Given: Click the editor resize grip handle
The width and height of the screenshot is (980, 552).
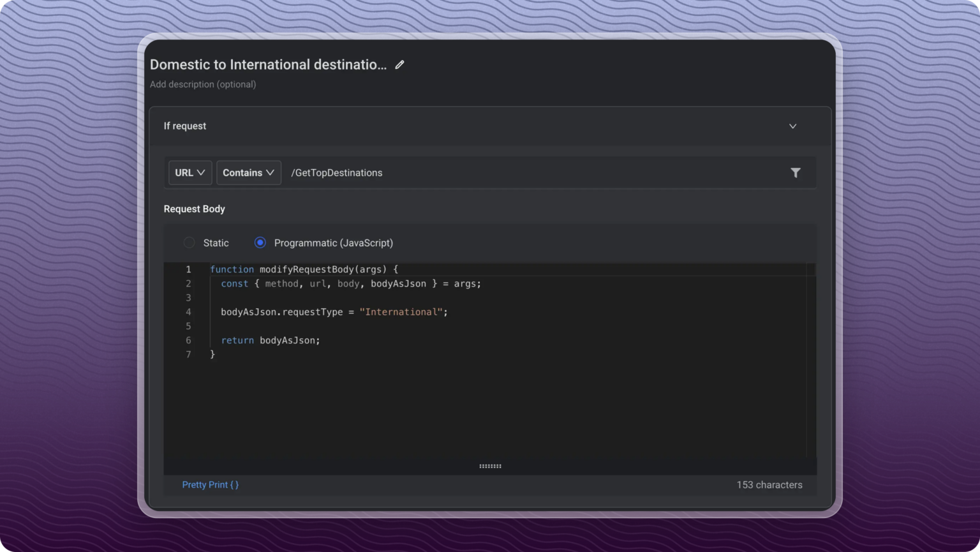Looking at the screenshot, I should click(x=490, y=466).
